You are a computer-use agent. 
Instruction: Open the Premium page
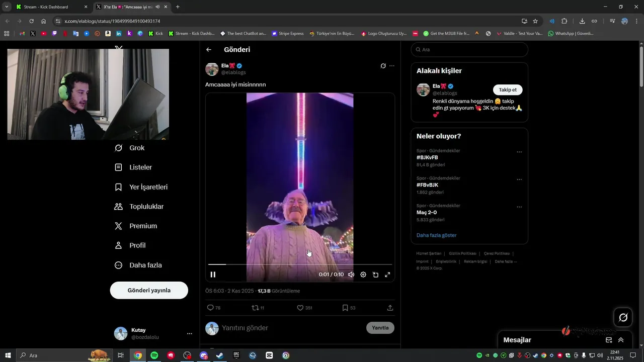[x=136, y=226]
